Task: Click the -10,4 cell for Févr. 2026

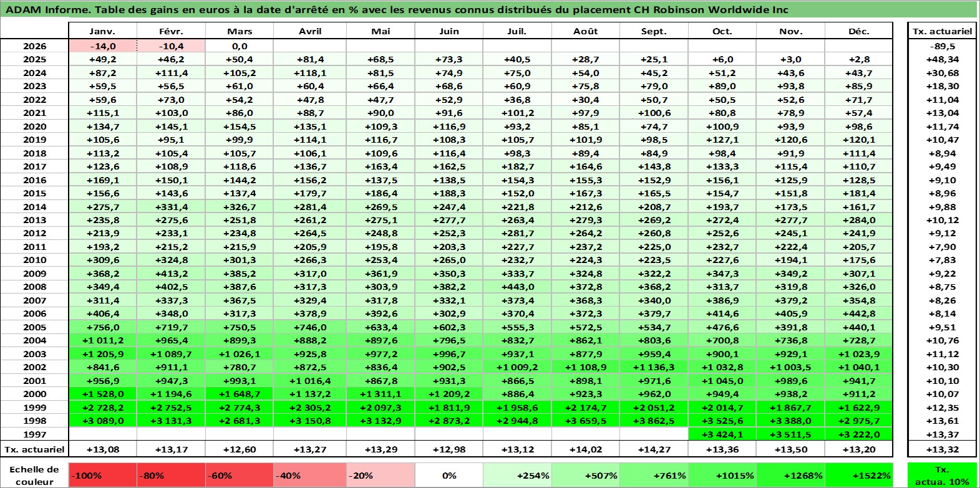Action: pos(171,46)
